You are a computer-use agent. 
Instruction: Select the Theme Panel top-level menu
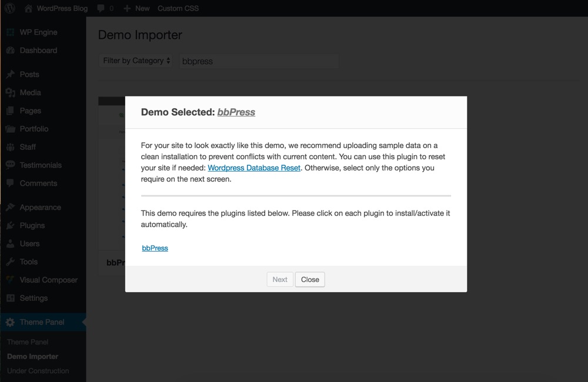point(43,322)
